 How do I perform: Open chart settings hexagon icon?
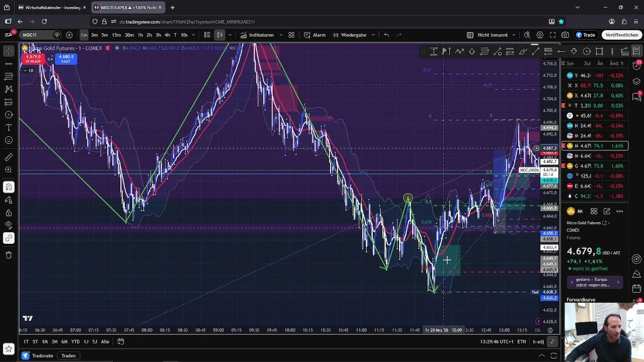(x=540, y=35)
